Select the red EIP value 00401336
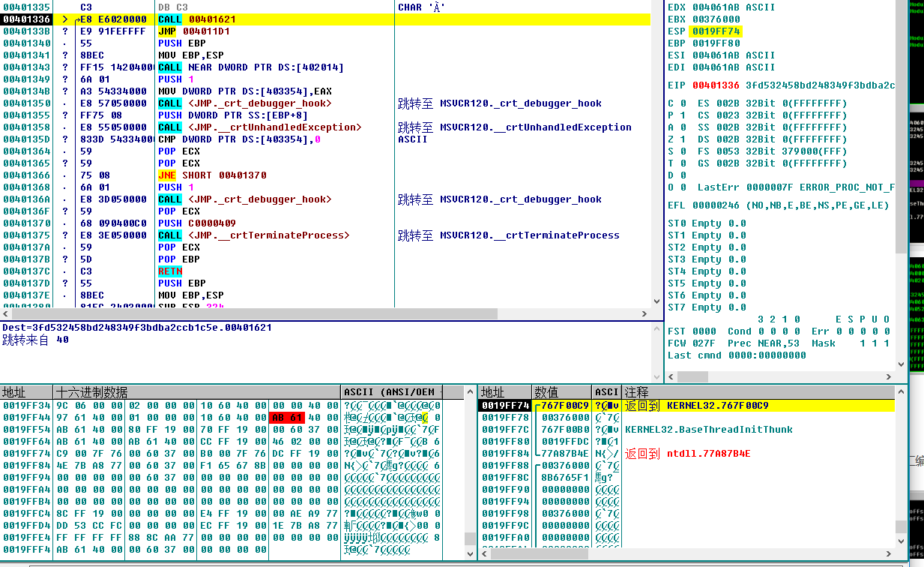Screen dimensions: 924x567 [716, 85]
